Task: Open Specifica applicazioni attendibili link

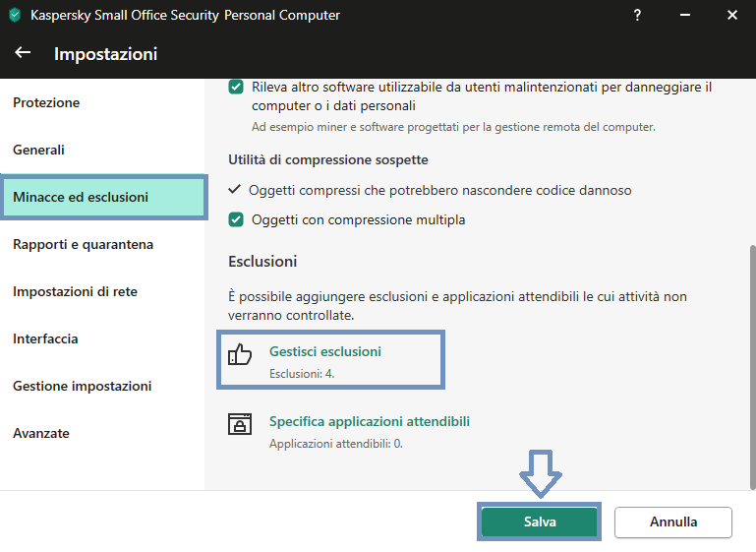Action: (370, 421)
